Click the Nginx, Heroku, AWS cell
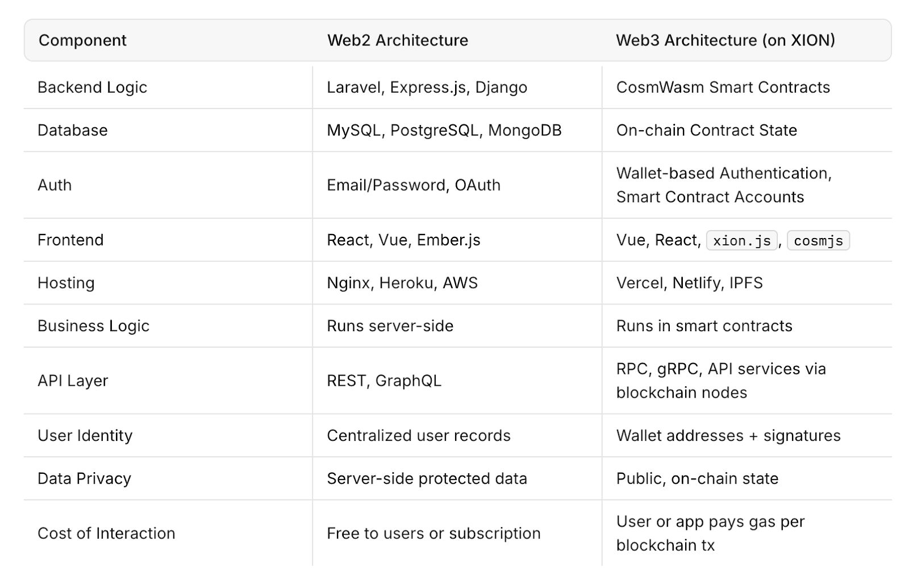This screenshot has height=588, width=909. (x=402, y=283)
